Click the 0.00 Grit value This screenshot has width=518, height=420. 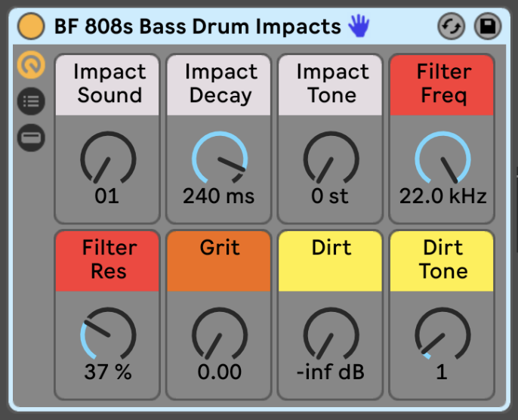click(x=219, y=372)
